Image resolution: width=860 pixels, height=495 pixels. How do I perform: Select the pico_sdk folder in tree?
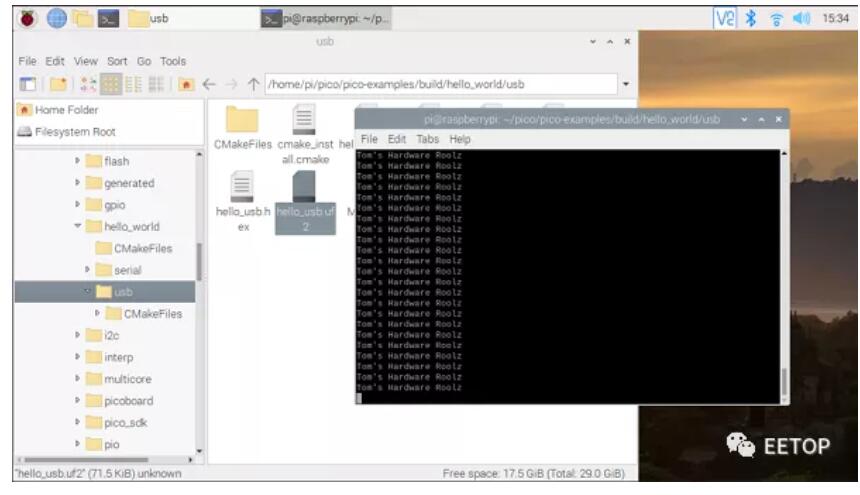[x=126, y=423]
